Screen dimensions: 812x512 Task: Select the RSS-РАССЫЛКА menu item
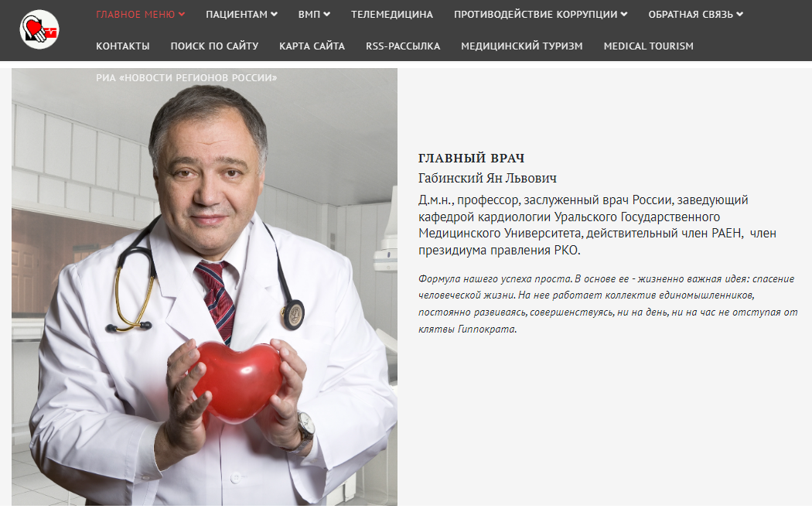tap(403, 46)
